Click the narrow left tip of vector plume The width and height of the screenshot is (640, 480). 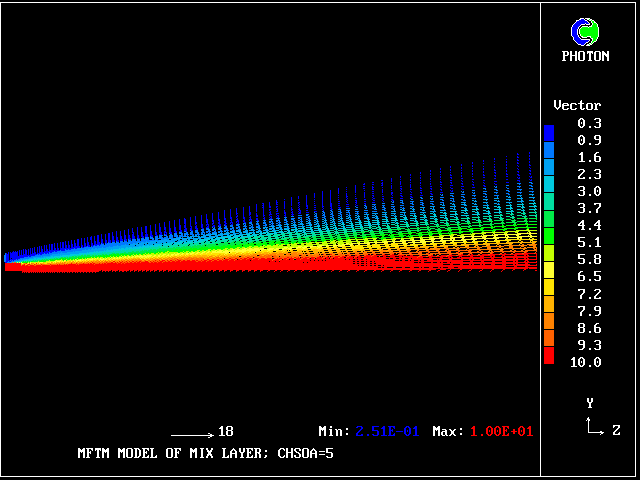click(x=10, y=261)
